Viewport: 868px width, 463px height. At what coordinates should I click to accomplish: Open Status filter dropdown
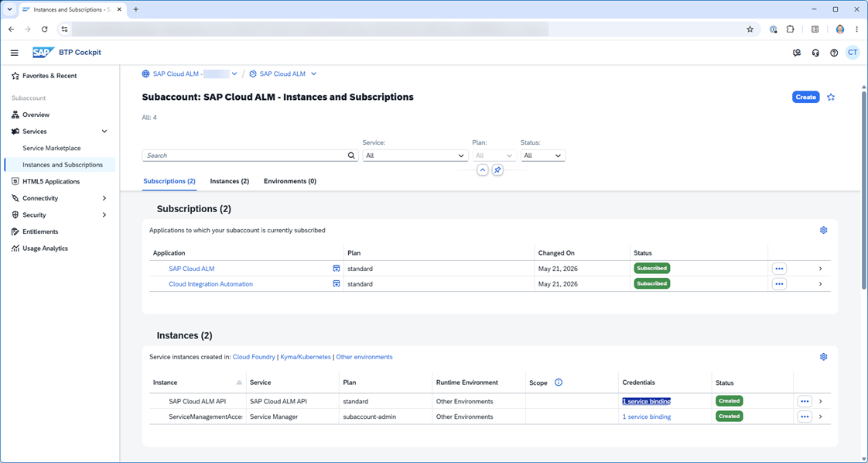coord(543,156)
